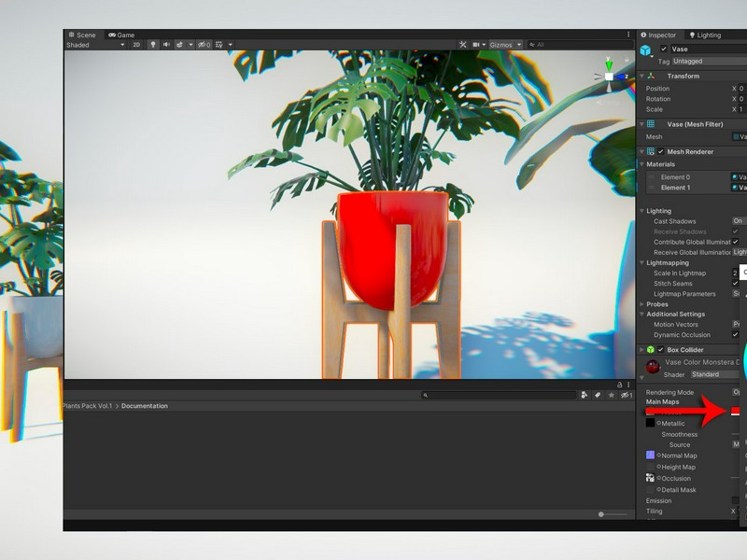Viewport: 747px width, 560px height.
Task: Toggle Stitch Seams checkbox
Action: 736,284
